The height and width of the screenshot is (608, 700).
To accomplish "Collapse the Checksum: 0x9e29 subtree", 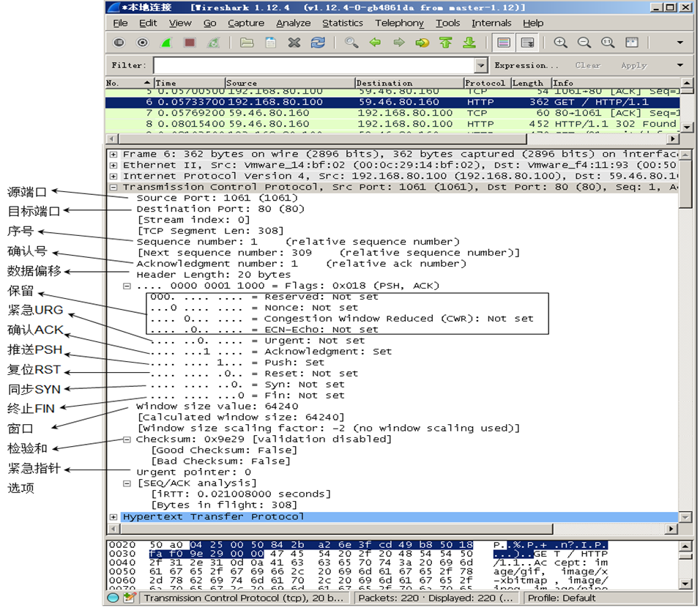I will [x=127, y=440].
